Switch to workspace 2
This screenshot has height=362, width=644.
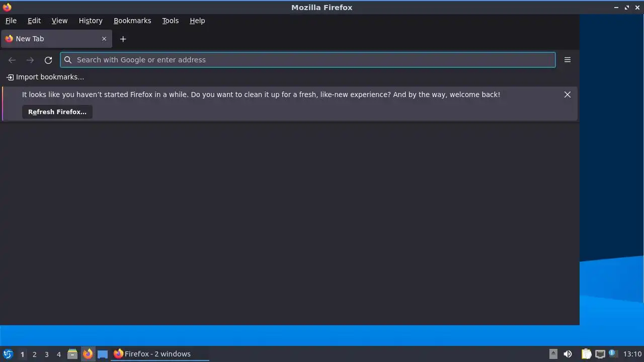click(x=34, y=354)
